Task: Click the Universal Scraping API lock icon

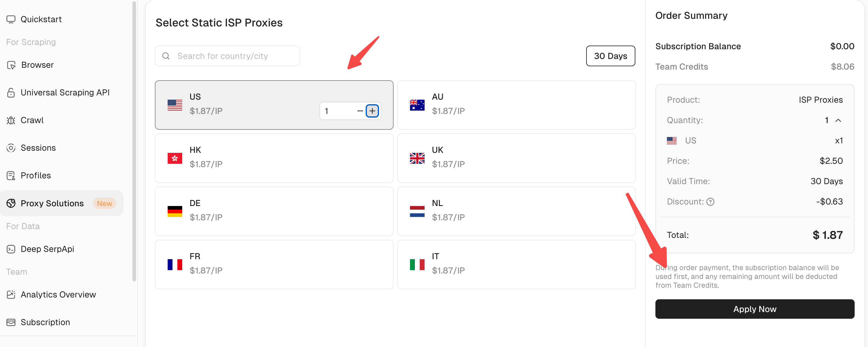Action: point(11,93)
